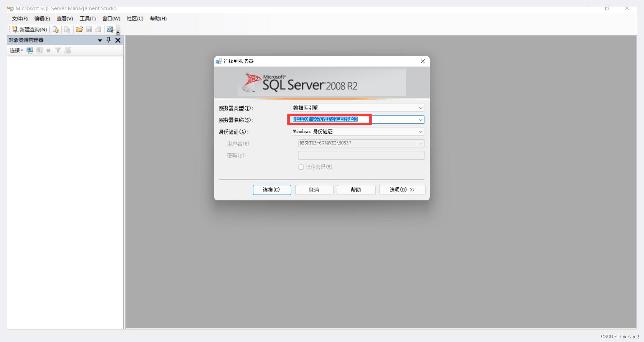The image size is (644, 342).
Task: Click the filter funnel icon in Object Explorer
Action: pos(58,50)
